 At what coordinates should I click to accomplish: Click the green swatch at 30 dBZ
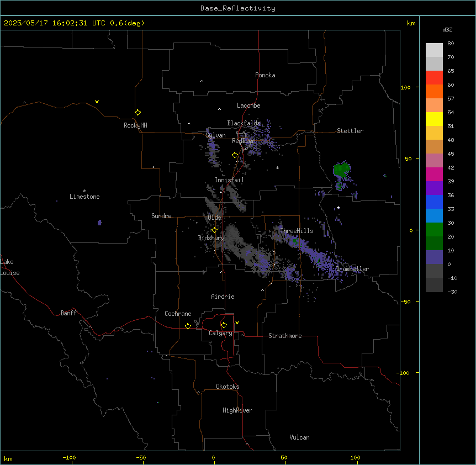click(x=434, y=230)
